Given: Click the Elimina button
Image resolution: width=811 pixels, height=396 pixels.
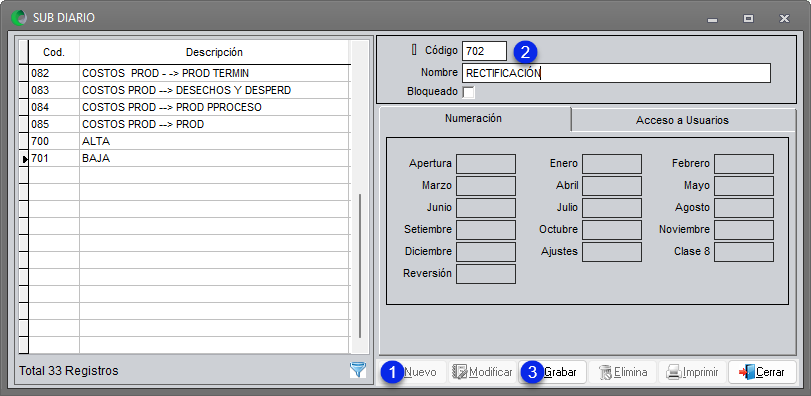Looking at the screenshot, I should pyautogui.click(x=623, y=372).
